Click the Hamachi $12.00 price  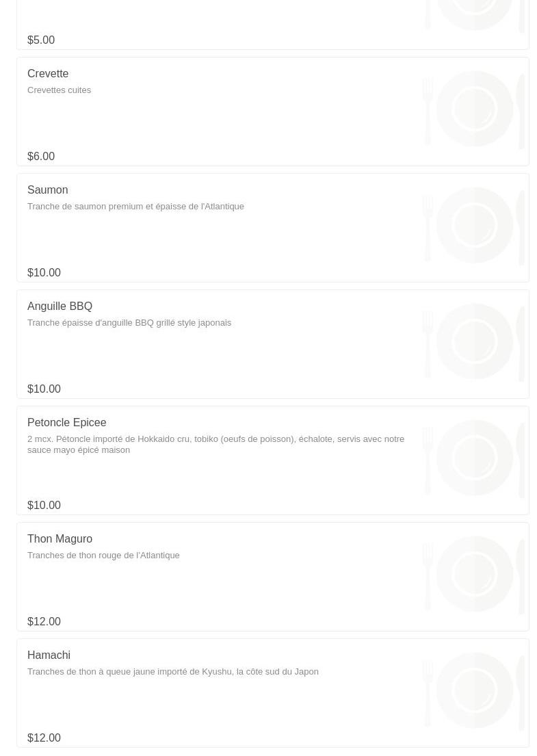pos(44,738)
